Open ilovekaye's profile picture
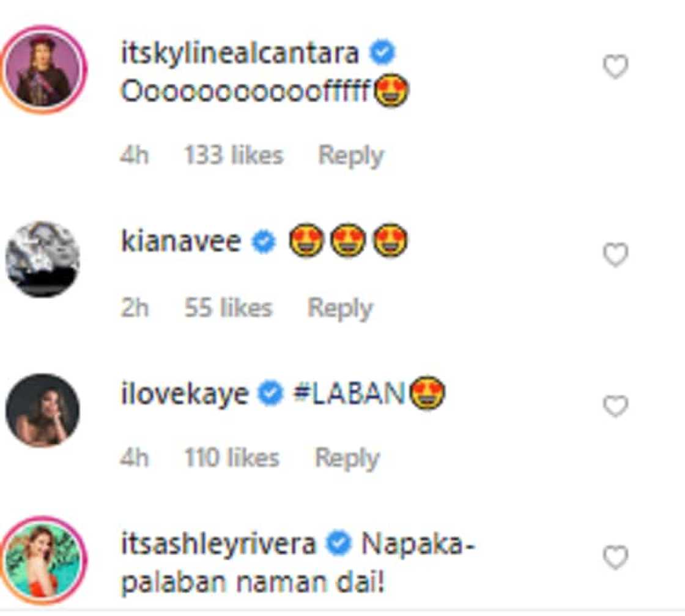The image size is (685, 616). 43,410
